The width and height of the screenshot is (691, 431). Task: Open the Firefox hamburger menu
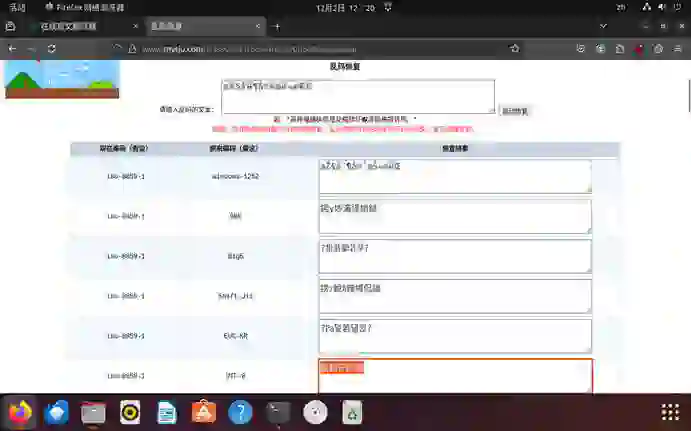coord(677,48)
